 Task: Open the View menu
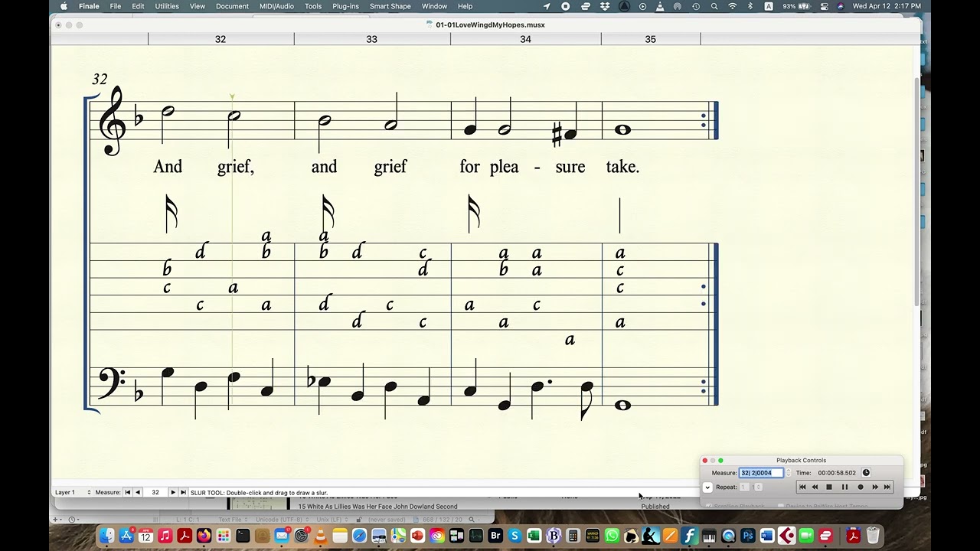click(198, 6)
